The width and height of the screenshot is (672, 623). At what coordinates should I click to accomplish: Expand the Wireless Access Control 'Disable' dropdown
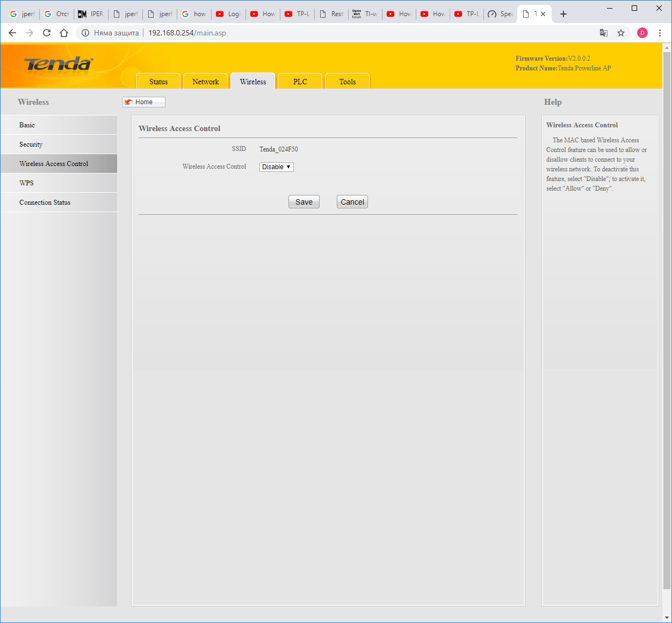click(x=277, y=167)
